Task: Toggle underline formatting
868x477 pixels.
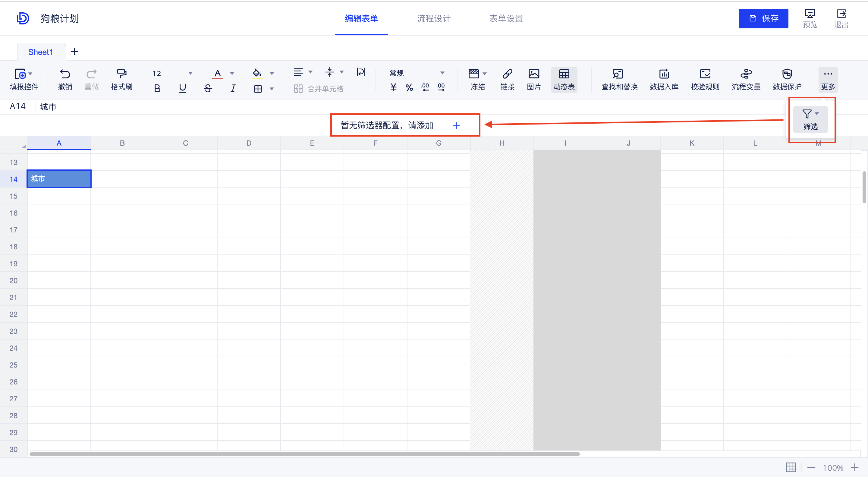Action: pyautogui.click(x=182, y=88)
